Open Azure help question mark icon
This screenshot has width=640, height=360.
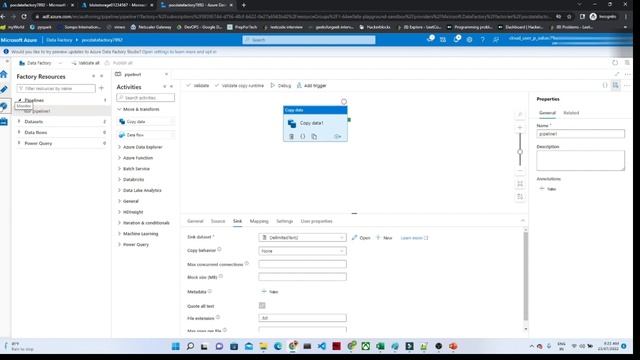tap(482, 40)
